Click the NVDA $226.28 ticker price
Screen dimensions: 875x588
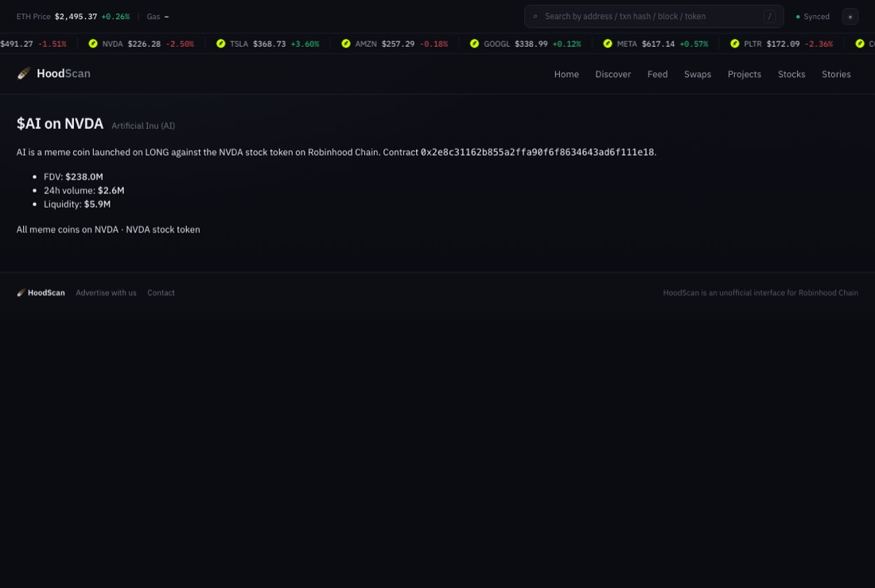tap(144, 44)
